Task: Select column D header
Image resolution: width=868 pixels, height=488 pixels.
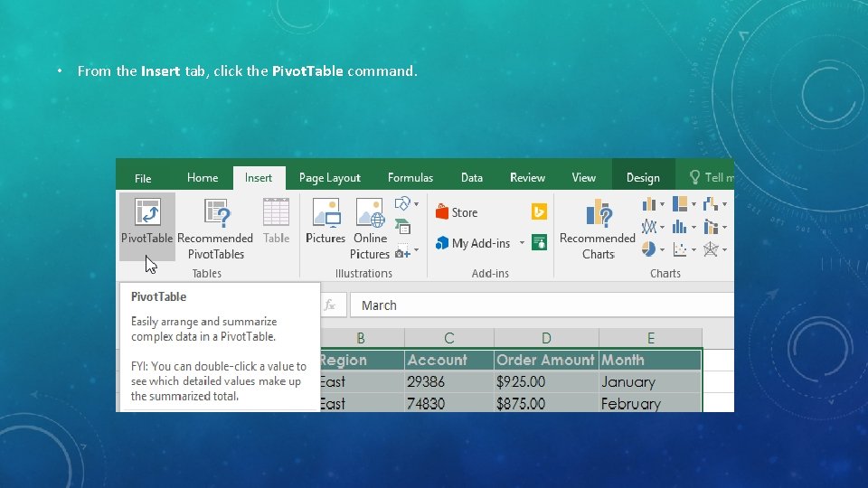Action: click(546, 338)
